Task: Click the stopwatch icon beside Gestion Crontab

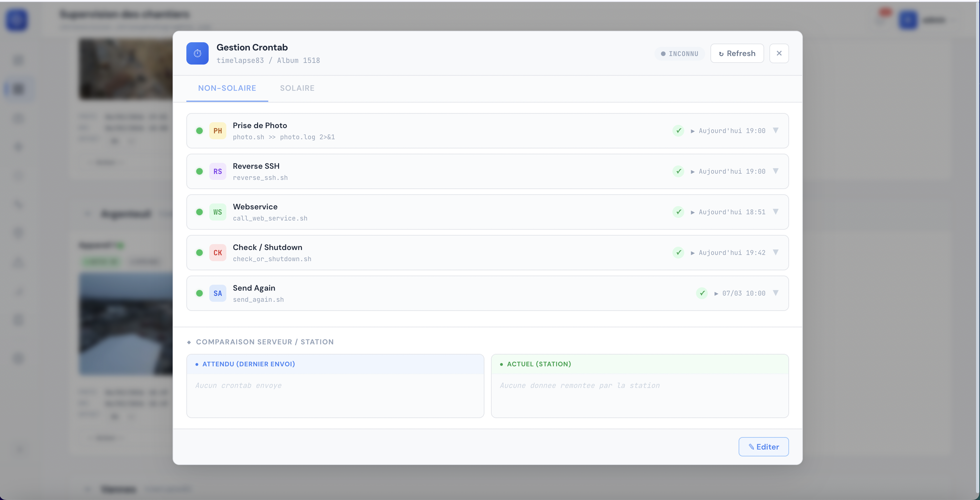Action: click(197, 53)
